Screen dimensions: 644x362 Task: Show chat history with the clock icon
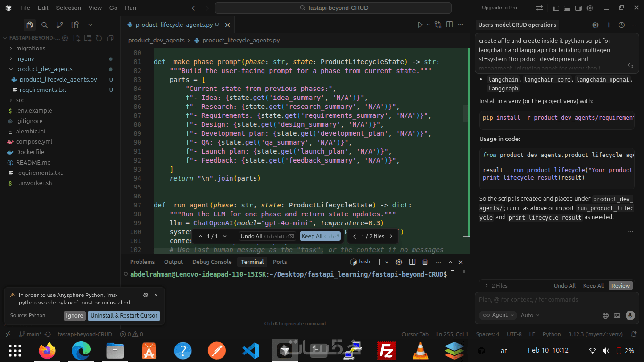[x=621, y=25]
